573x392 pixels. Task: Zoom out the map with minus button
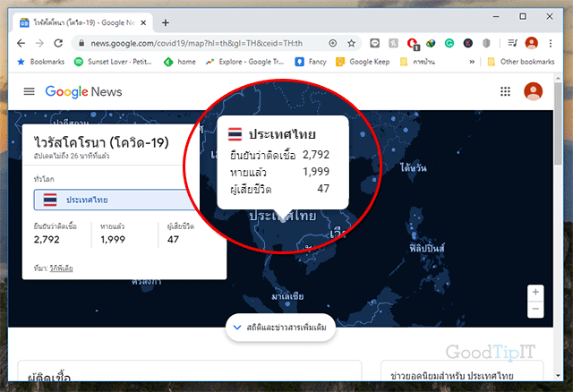(x=535, y=309)
